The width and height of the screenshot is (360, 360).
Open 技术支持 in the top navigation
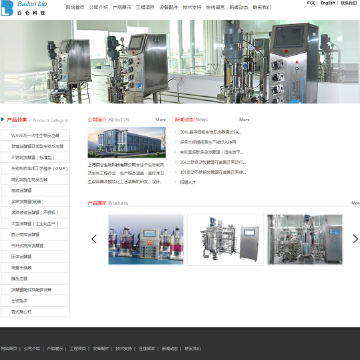(x=192, y=7)
